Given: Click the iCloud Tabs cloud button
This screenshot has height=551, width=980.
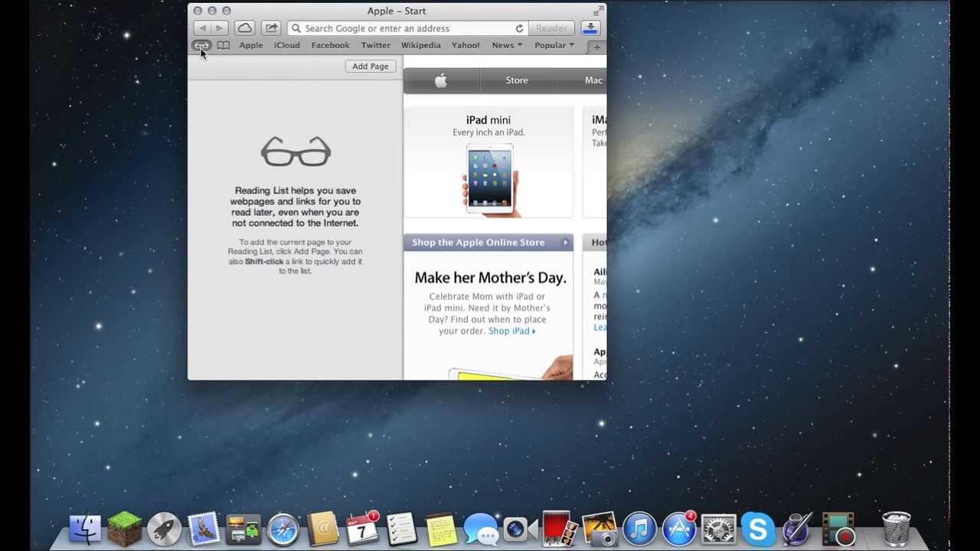Looking at the screenshot, I should [x=244, y=28].
